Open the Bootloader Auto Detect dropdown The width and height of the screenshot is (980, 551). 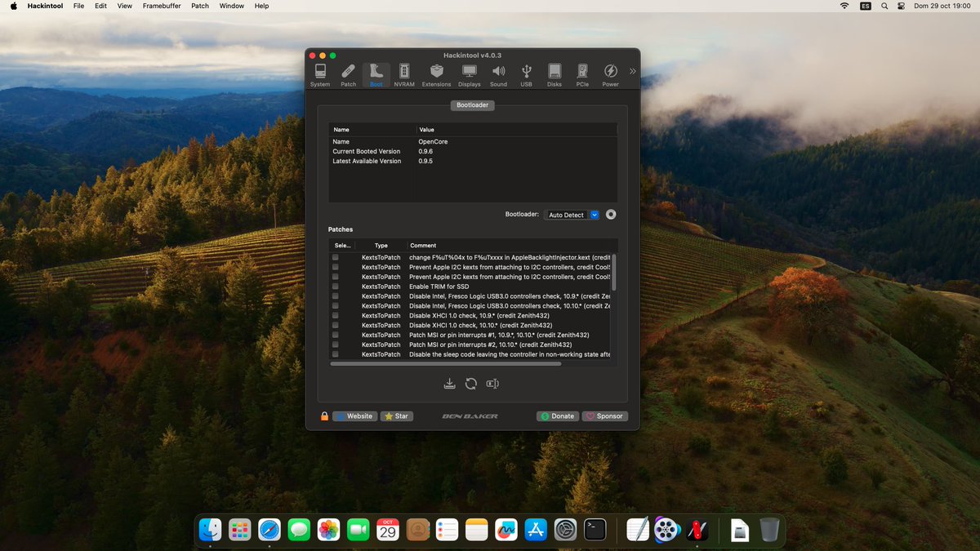coord(572,215)
